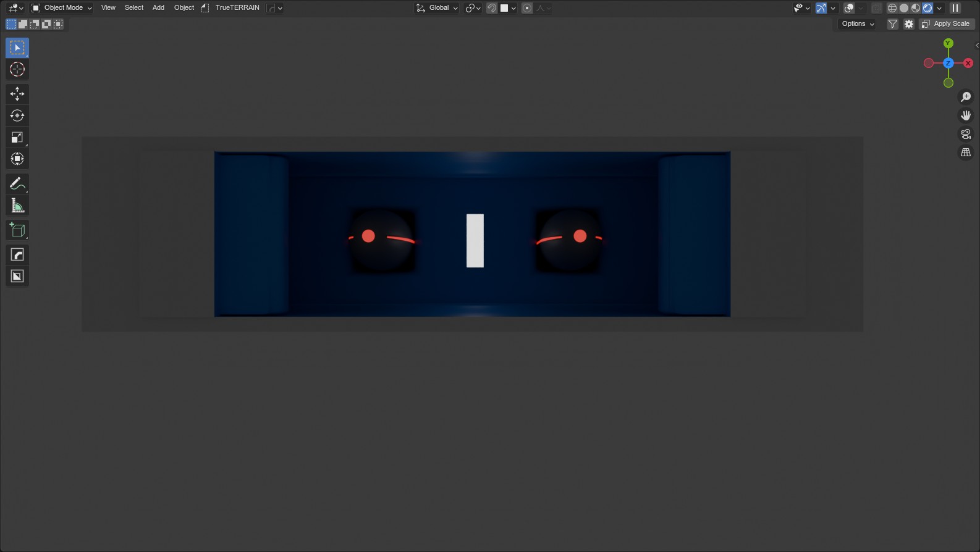This screenshot has height=552, width=980.
Task: Open the Global transform orientation dropdown
Action: tap(437, 8)
